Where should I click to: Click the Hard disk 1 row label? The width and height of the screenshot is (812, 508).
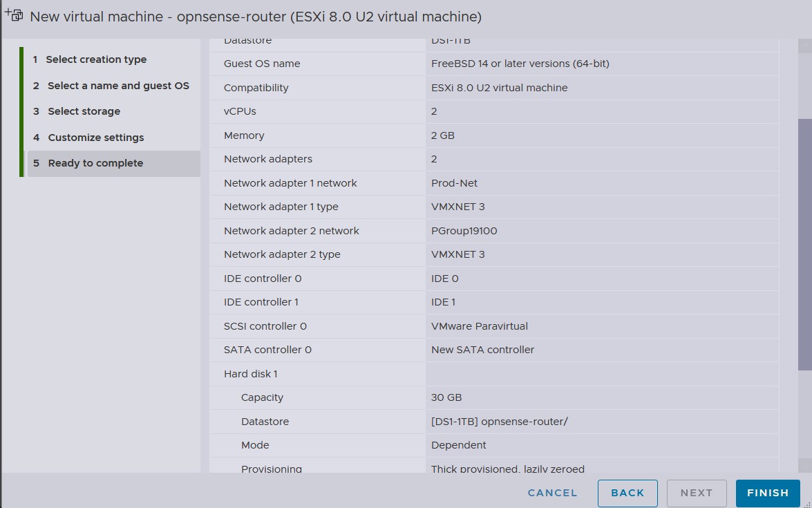tap(250, 374)
